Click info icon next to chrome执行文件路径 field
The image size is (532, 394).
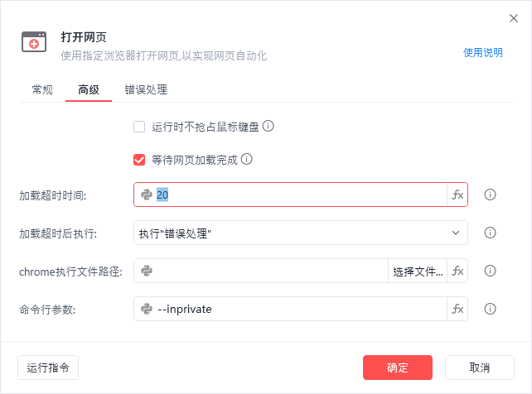point(490,271)
